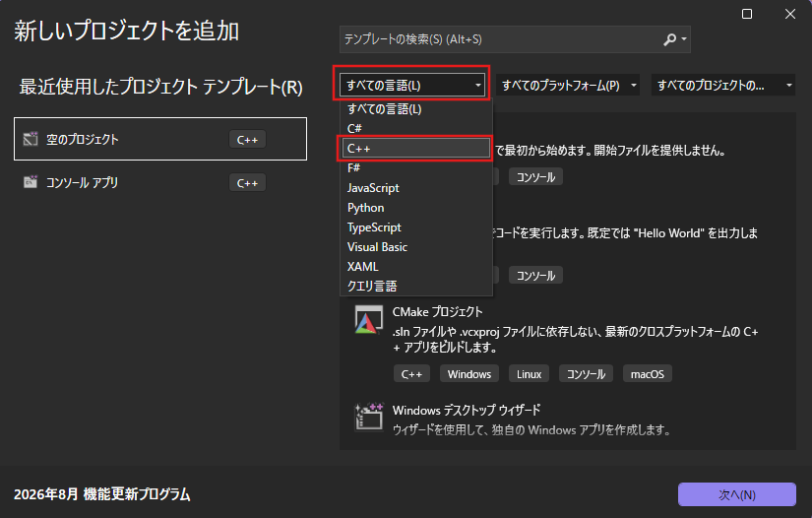Click the Windows tag under CMake project

click(469, 374)
